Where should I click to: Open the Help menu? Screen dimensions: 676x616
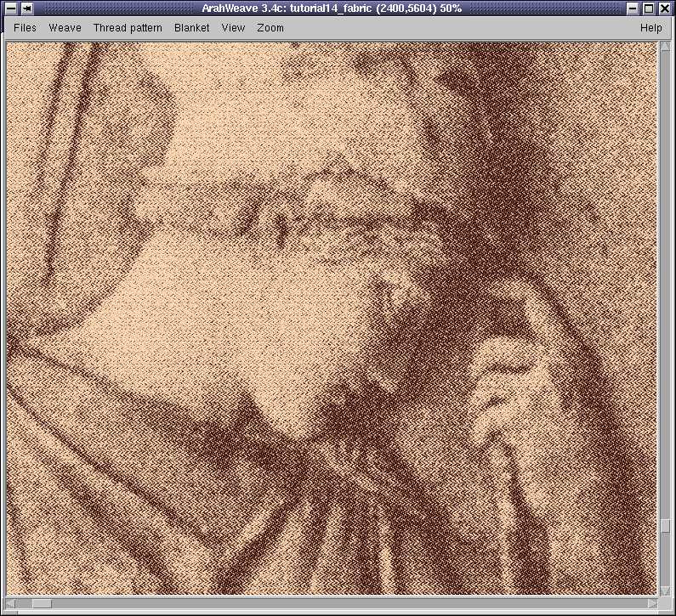pos(651,28)
